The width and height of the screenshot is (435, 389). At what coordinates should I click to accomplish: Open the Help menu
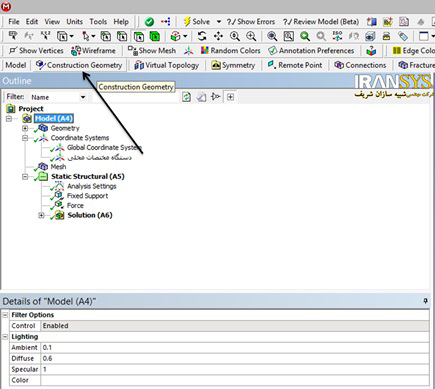[x=121, y=22]
